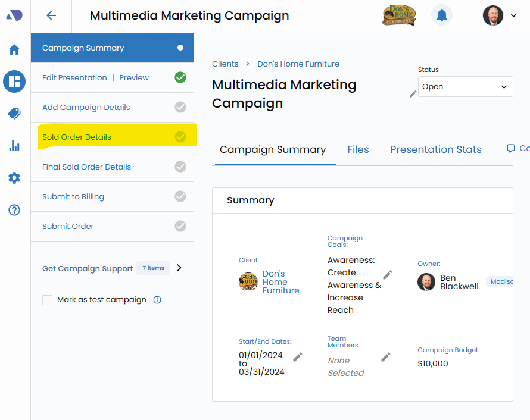Check the Mark as test campaign box

(x=48, y=300)
